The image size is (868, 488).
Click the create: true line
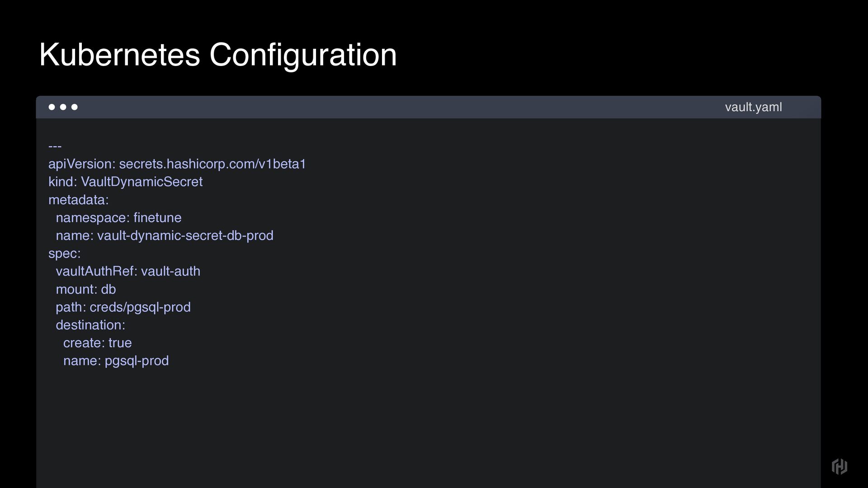[x=98, y=343]
